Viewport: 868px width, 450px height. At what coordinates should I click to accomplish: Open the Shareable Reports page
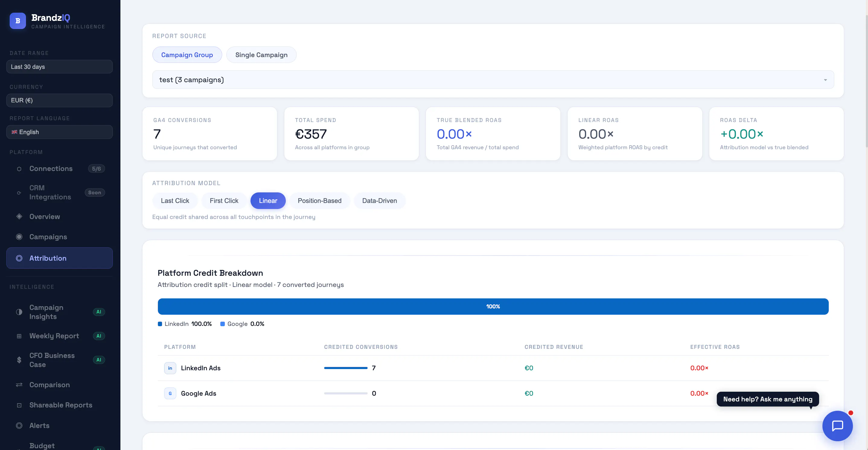click(x=60, y=405)
